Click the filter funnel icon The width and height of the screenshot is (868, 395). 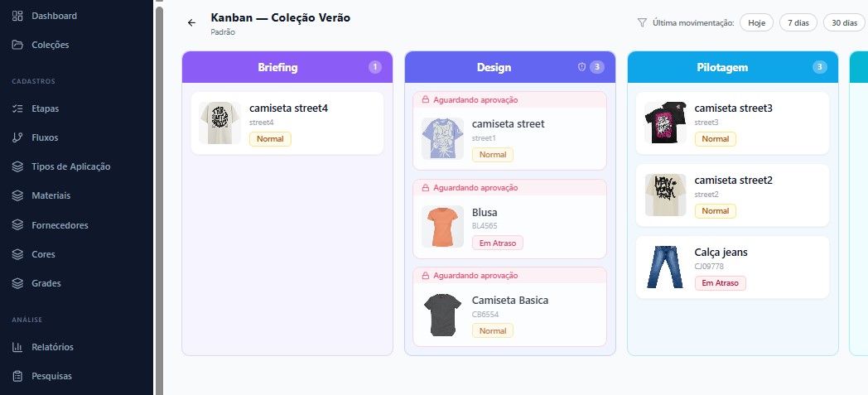(642, 23)
